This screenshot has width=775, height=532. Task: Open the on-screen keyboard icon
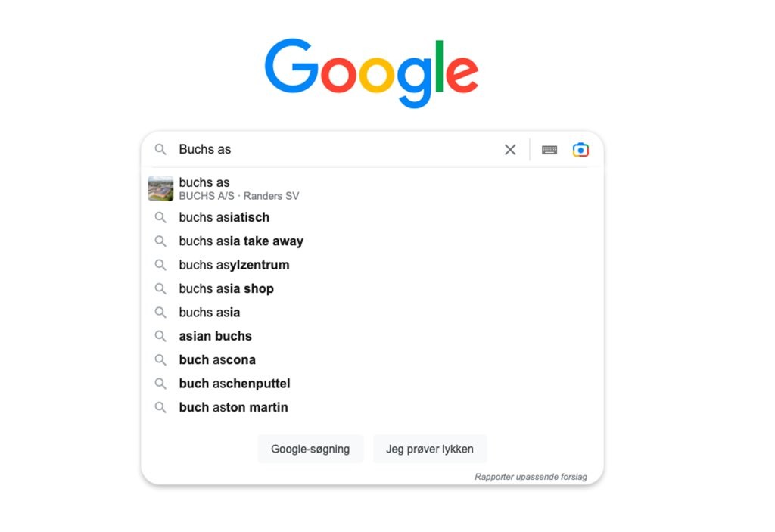point(549,150)
